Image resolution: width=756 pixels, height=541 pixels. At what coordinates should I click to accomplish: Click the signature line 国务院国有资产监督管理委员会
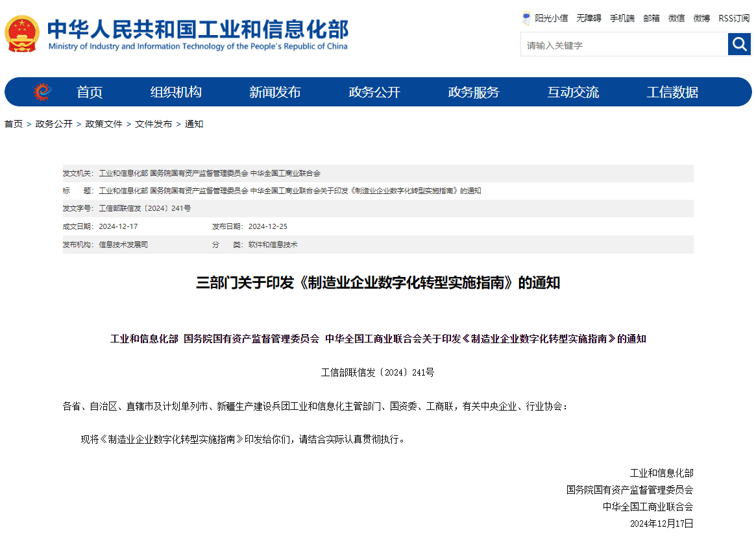pyautogui.click(x=629, y=490)
